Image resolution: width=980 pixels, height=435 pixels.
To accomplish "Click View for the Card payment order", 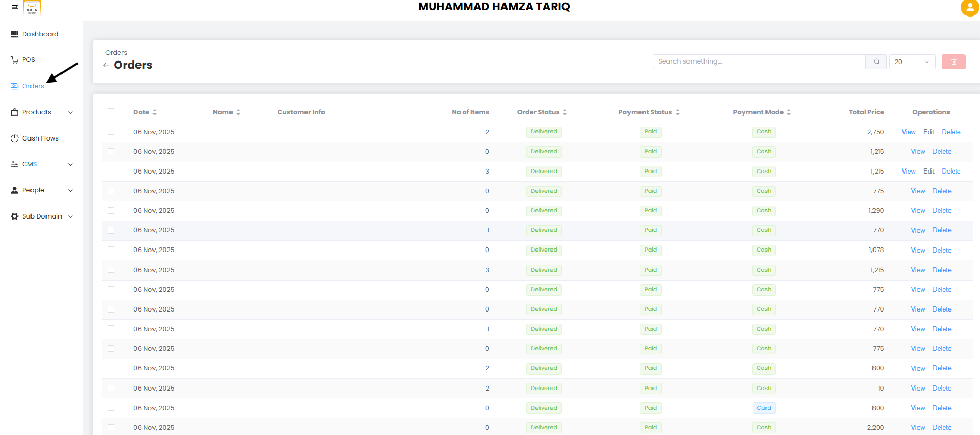I will pos(917,408).
